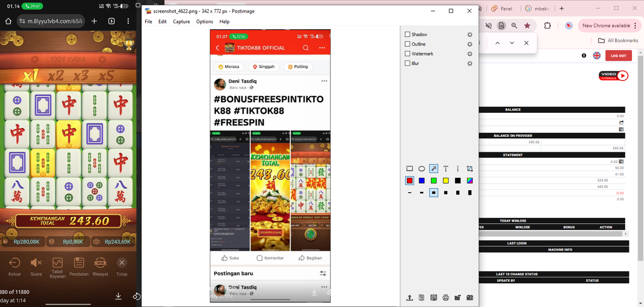Select the arrow drawing tool
Screen dimensions: 644x307
coord(434,169)
